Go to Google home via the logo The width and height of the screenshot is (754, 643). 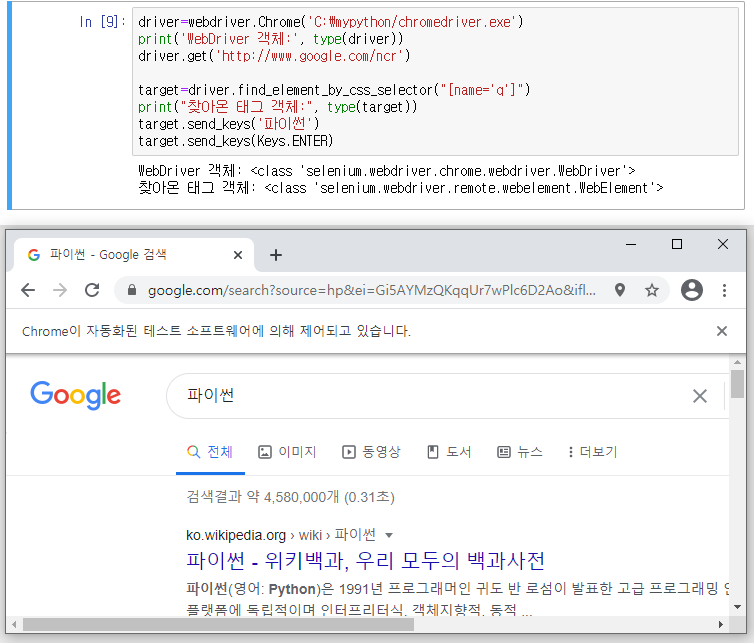75,395
